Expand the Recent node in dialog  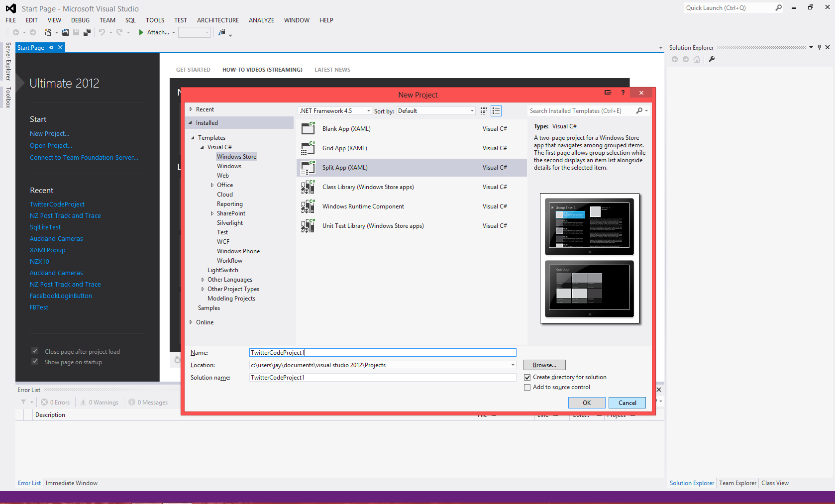click(191, 109)
